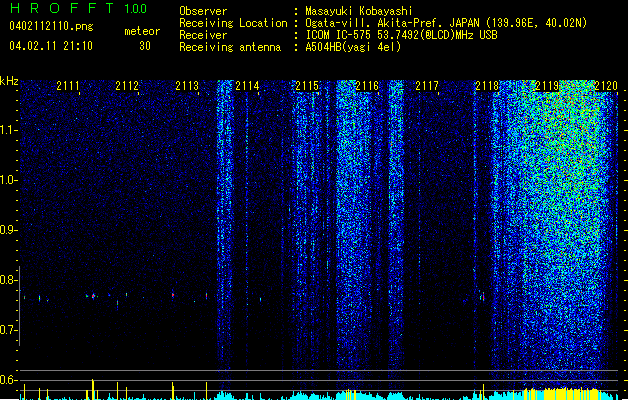This screenshot has width=629, height=400.
Task: Click the Receiving antenna label
Action: [x=230, y=47]
